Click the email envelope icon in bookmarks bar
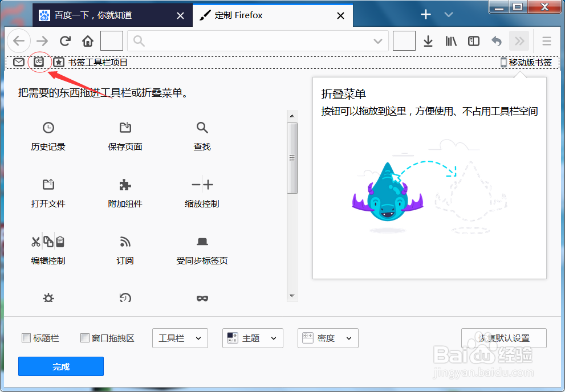 [x=19, y=62]
